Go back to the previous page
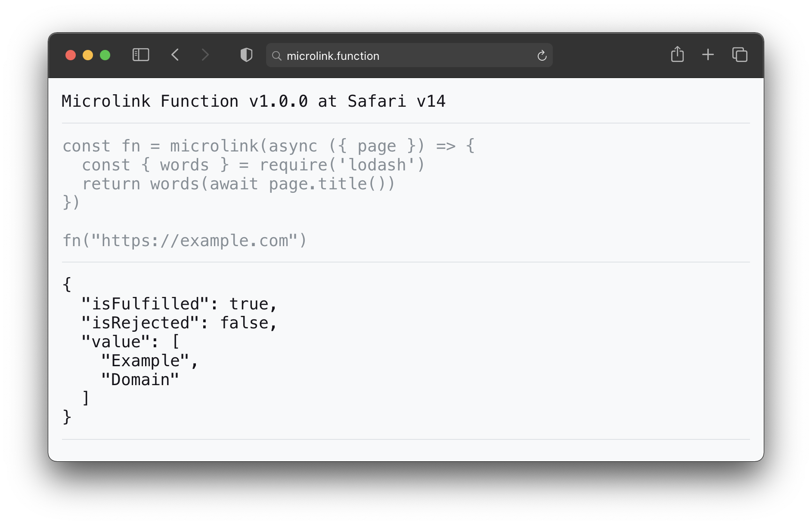This screenshot has width=812, height=525. point(175,55)
